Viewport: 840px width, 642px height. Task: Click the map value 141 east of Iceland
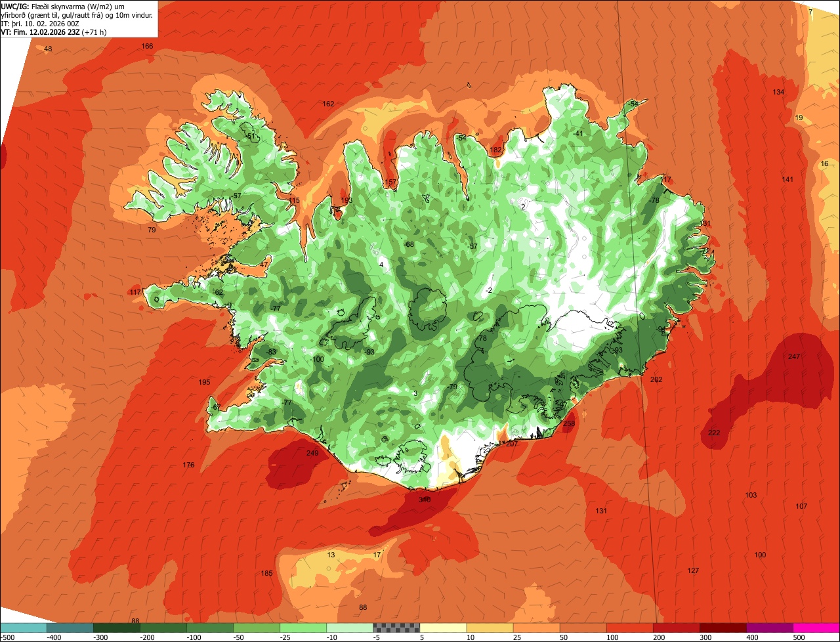[787, 179]
